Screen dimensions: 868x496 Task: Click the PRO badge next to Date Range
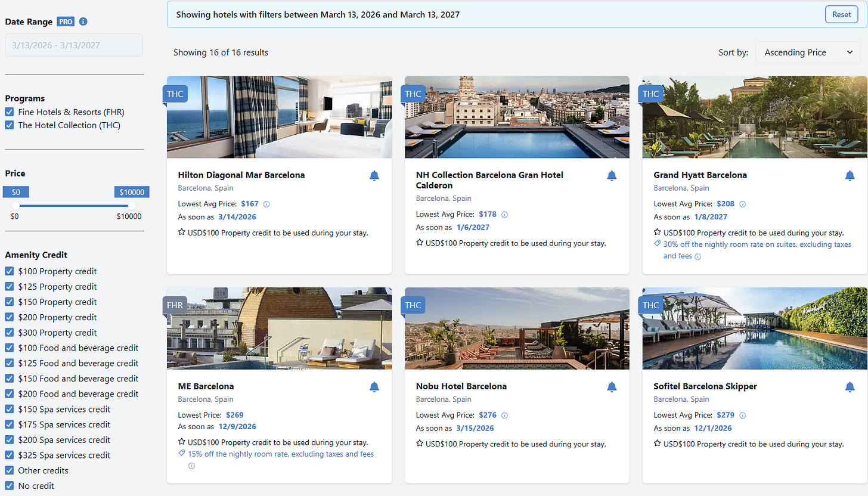(x=66, y=22)
